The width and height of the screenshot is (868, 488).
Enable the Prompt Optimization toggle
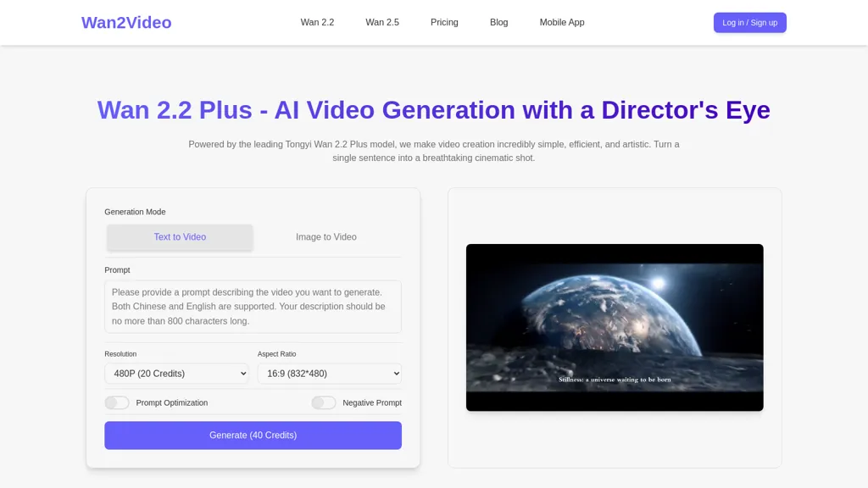(117, 402)
